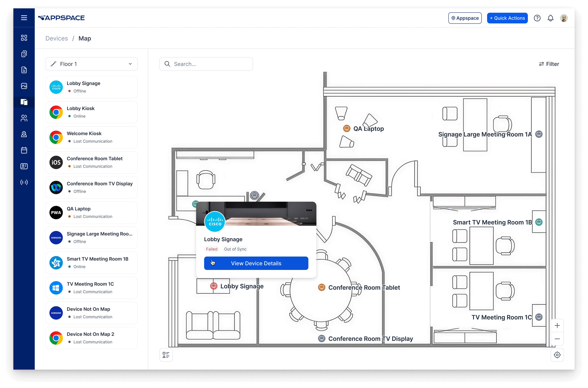Open the broadcast icon in sidebar
The width and height of the screenshot is (588, 388).
24,182
